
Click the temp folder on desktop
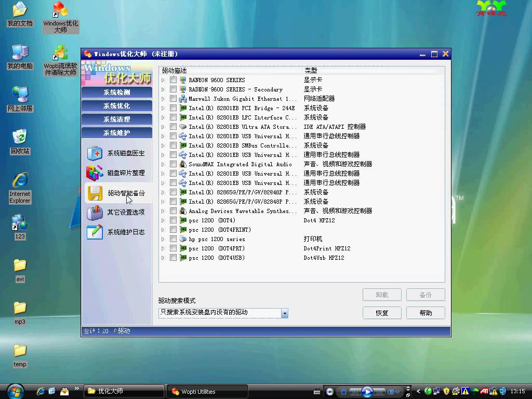tap(20, 355)
